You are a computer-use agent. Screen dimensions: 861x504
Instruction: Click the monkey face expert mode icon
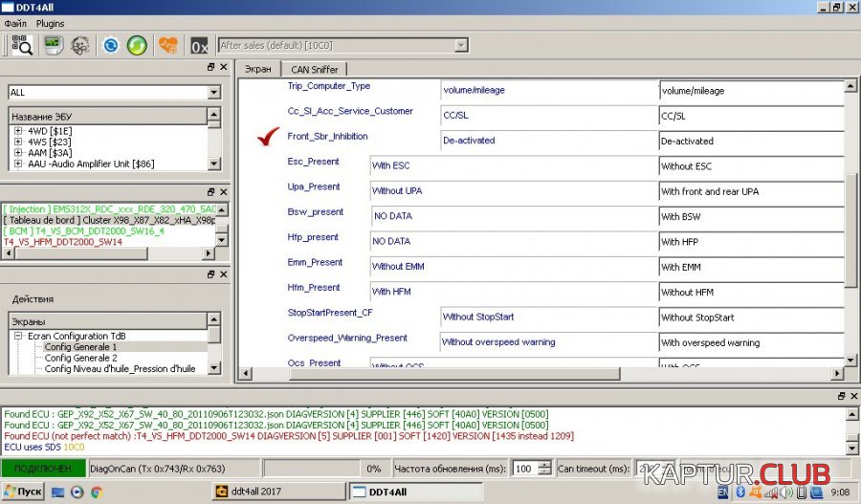(80, 45)
